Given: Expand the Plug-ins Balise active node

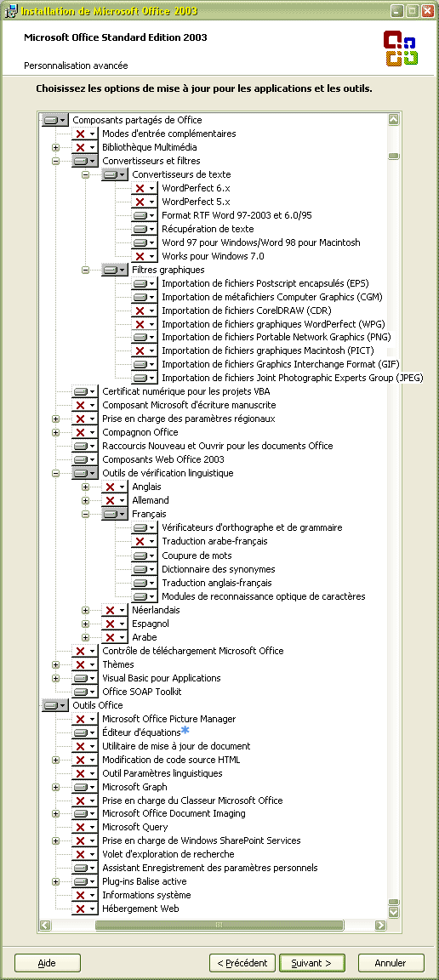Looking at the screenshot, I should click(x=55, y=882).
